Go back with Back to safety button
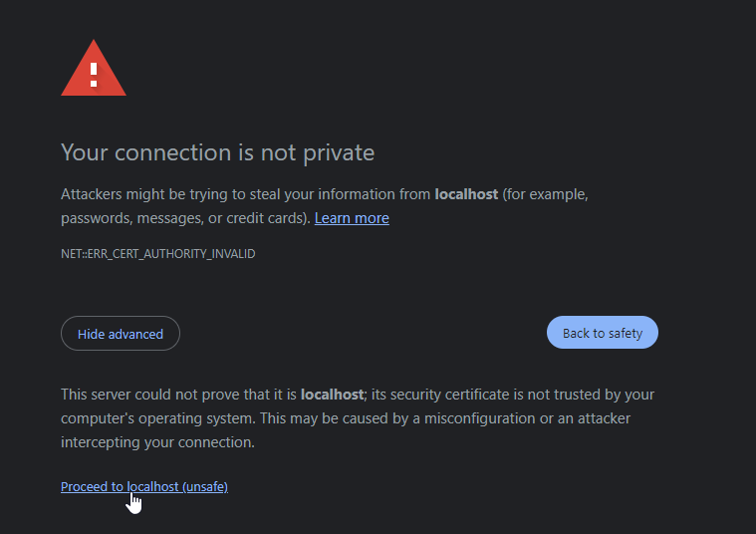 603,333
